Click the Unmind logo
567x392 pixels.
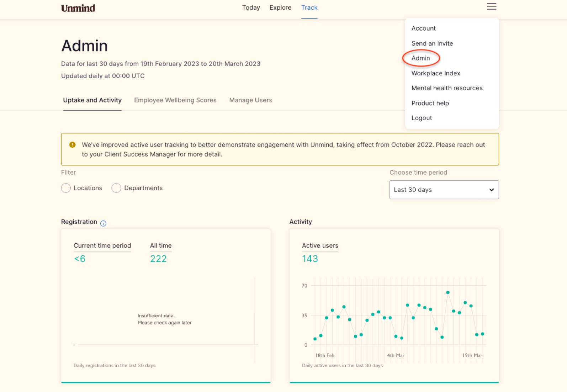pos(78,8)
